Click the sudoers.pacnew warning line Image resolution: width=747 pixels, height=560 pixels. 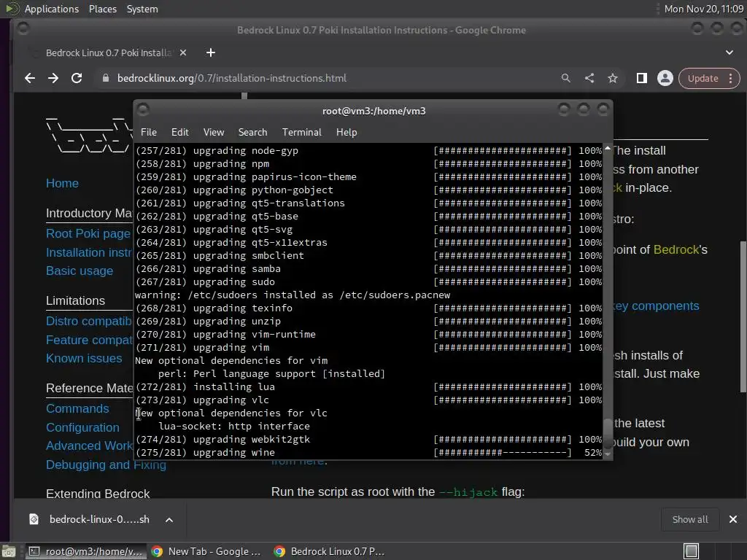pos(293,295)
